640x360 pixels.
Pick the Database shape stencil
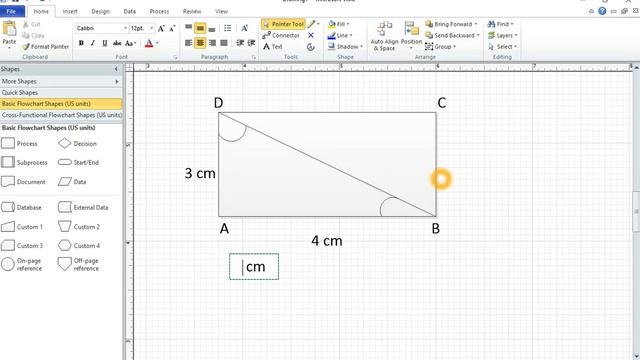tap(21, 207)
